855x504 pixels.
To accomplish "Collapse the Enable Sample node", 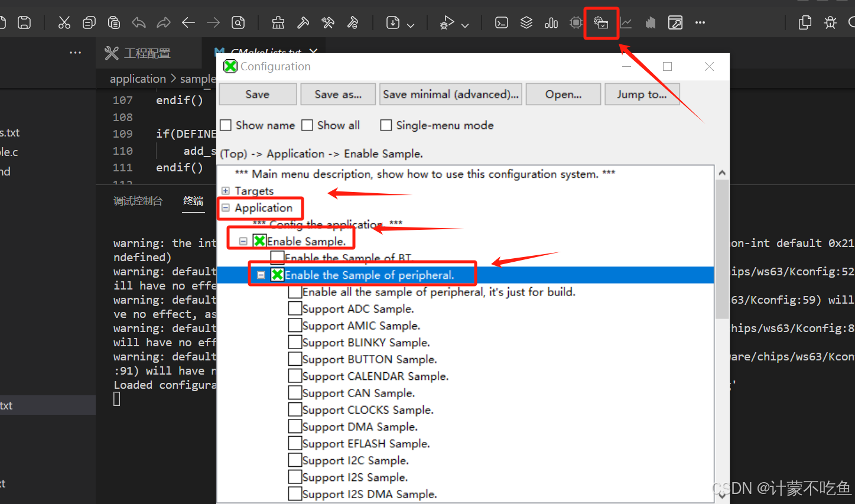I will coord(243,241).
